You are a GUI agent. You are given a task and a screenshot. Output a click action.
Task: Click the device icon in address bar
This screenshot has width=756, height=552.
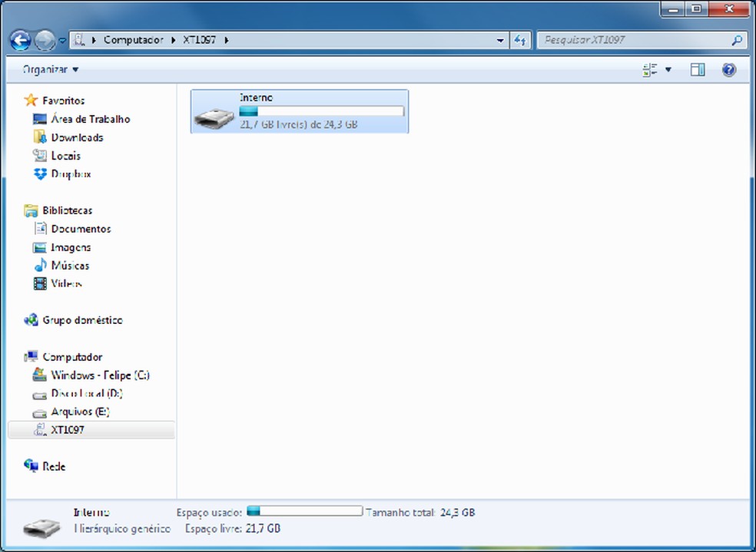(79, 40)
